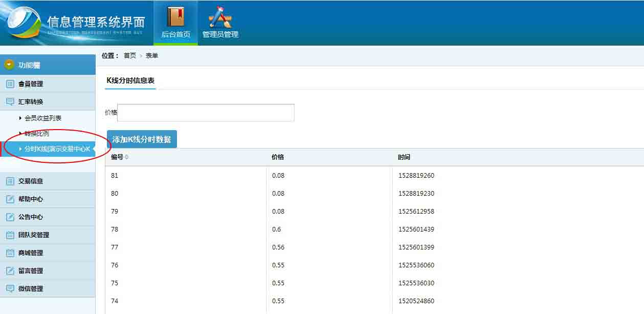Select the 公告中心 sidebar icon
The image size is (644, 314).
pos(10,217)
